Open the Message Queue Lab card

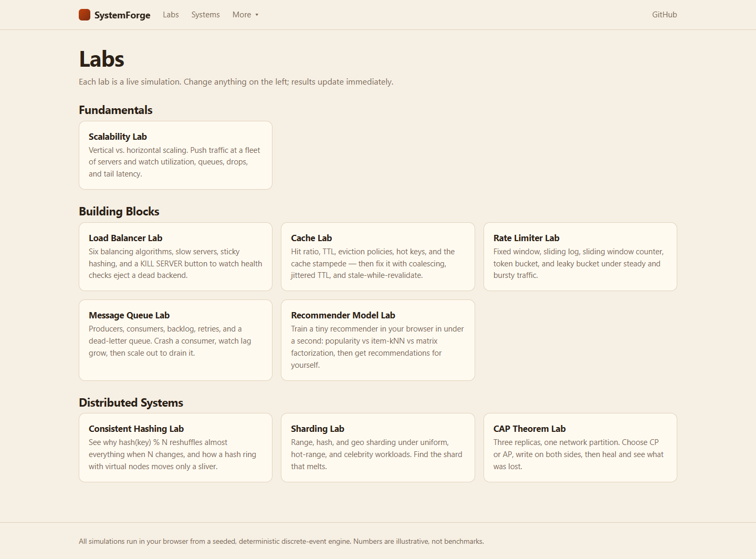point(175,340)
